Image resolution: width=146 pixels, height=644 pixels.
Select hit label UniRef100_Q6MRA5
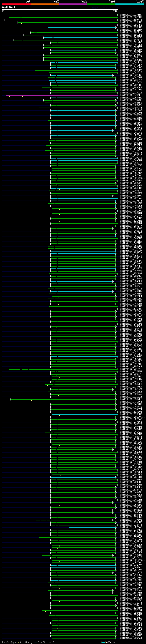[131, 98]
